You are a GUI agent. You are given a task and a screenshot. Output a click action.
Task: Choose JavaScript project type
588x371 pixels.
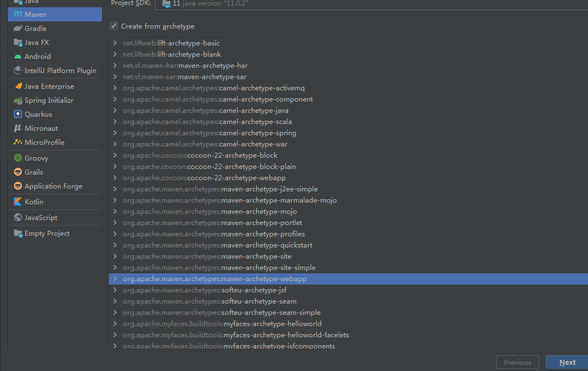point(55,217)
